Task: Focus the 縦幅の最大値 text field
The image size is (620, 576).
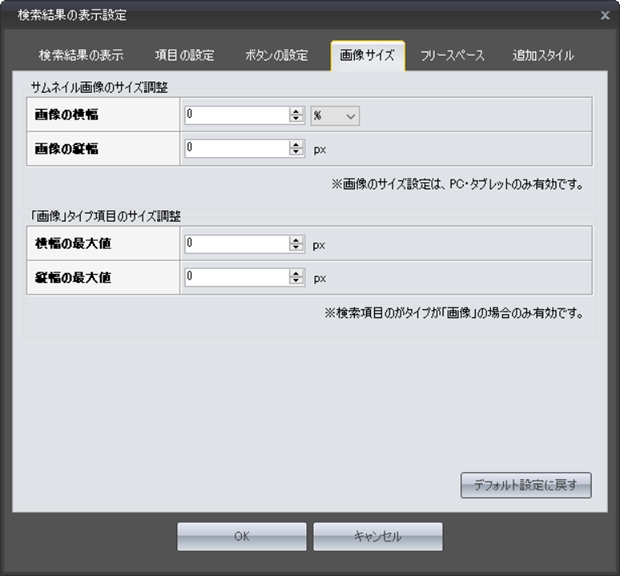Action: tap(236, 277)
